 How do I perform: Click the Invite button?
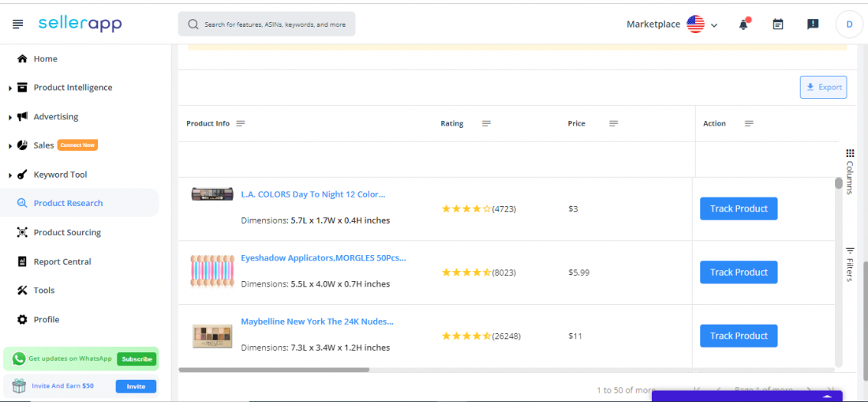click(136, 386)
